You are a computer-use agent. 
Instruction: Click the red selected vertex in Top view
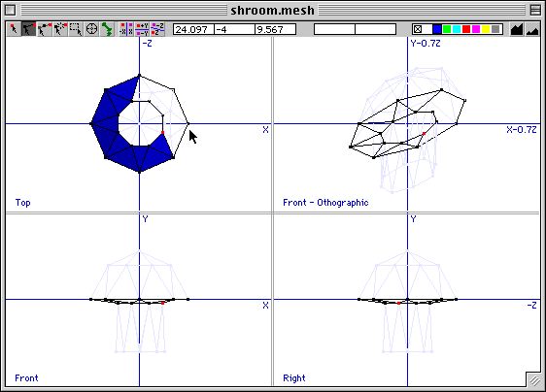(162, 133)
